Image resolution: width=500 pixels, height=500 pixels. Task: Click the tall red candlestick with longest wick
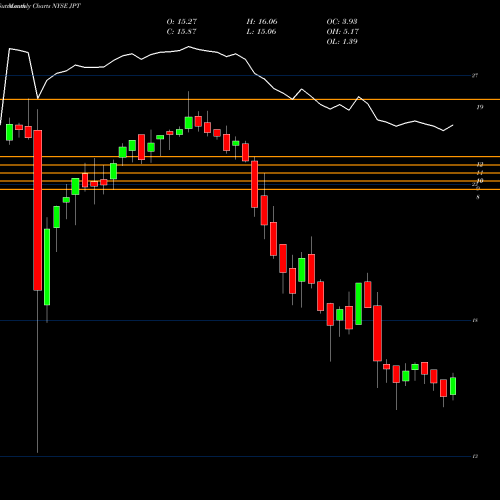(x=38, y=210)
